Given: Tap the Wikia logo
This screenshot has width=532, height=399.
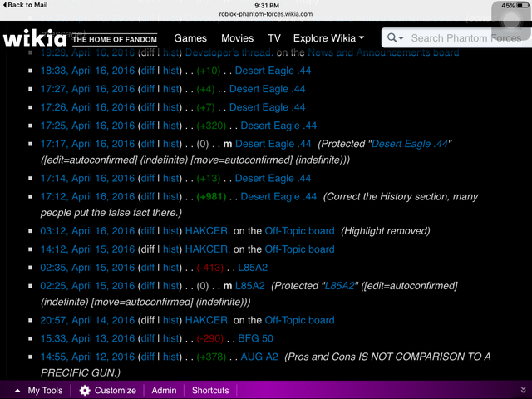Looking at the screenshot, I should point(35,38).
